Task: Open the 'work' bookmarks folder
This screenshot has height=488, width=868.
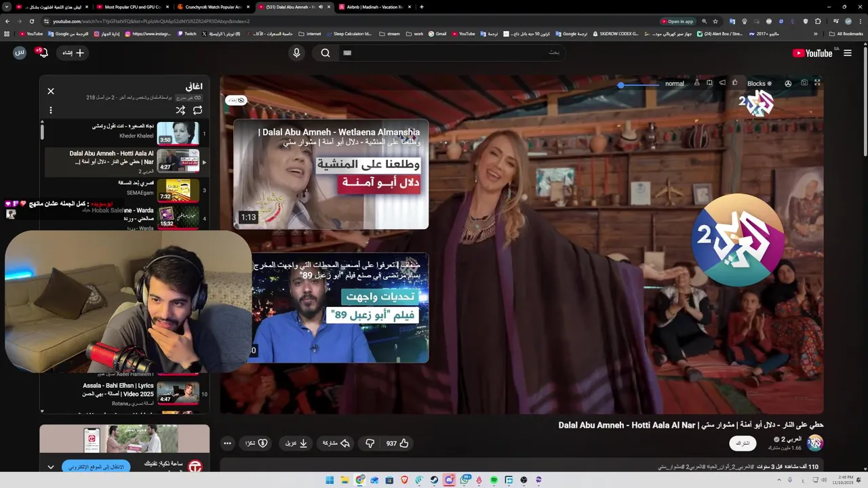Action: click(414, 33)
